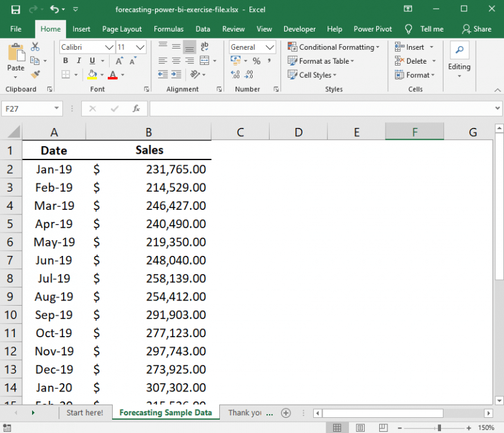The image size is (504, 433).
Task: Apply Bold formatting from the Font group
Action: (x=66, y=61)
